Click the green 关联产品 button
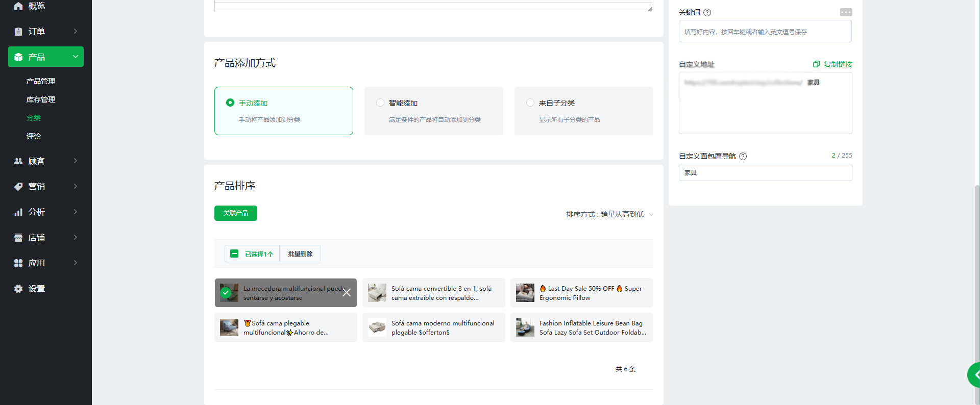The height and width of the screenshot is (405, 980). point(236,213)
